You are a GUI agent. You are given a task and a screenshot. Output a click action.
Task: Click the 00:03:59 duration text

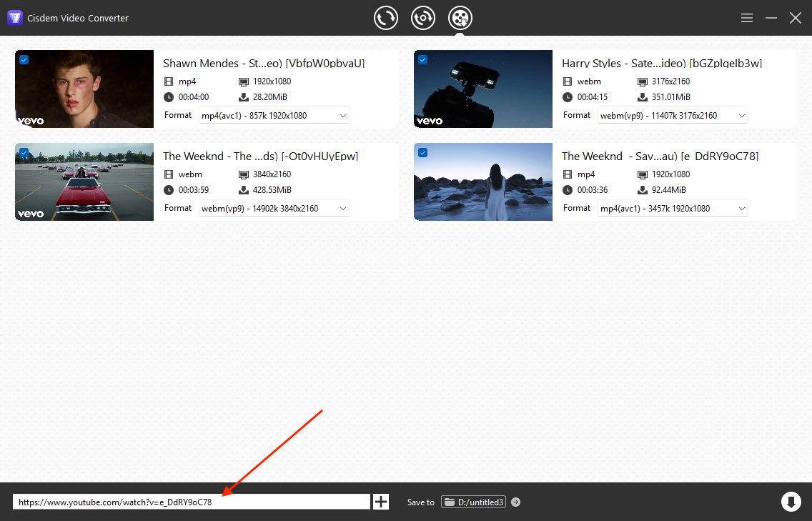[x=194, y=189]
